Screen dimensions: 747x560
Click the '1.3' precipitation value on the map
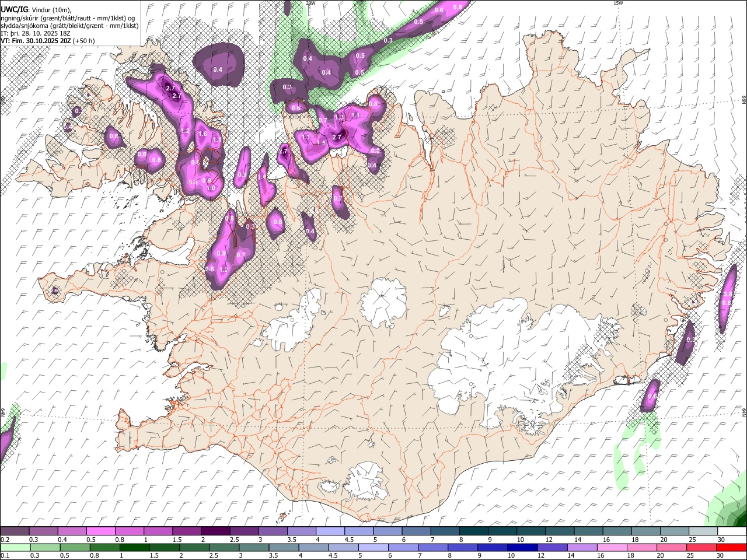coord(338,117)
